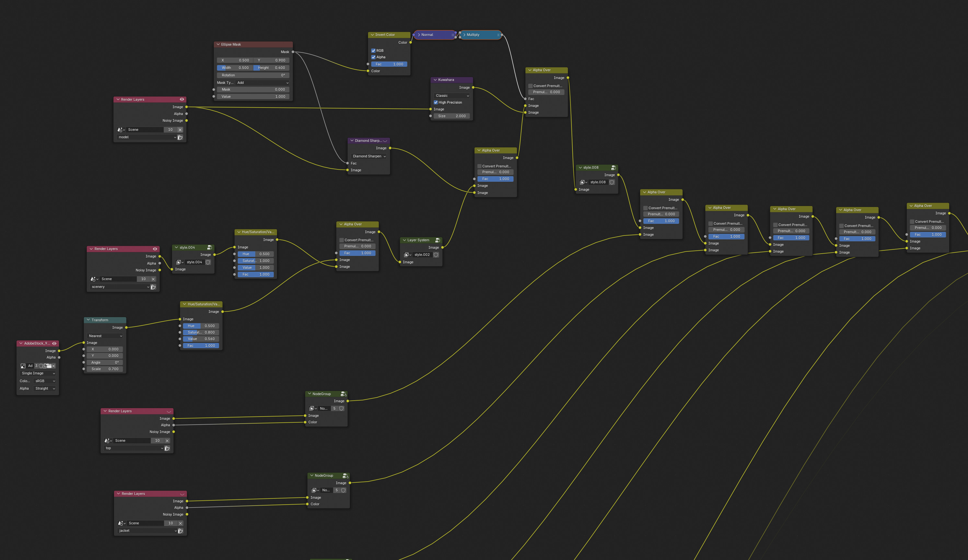The width and height of the screenshot is (968, 560).
Task: Enable Convert Premult in Alpha Over fed by Hue/Saturation nodes
Action: point(341,240)
